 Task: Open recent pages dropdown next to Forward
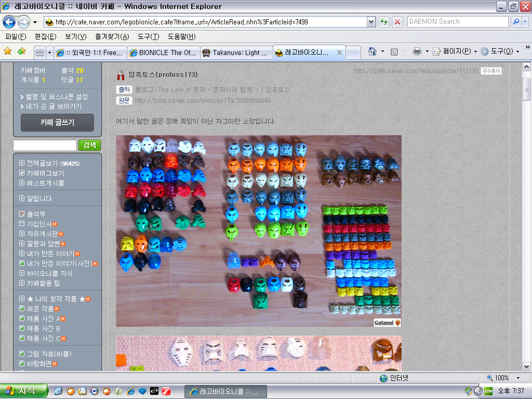pyautogui.click(x=35, y=22)
